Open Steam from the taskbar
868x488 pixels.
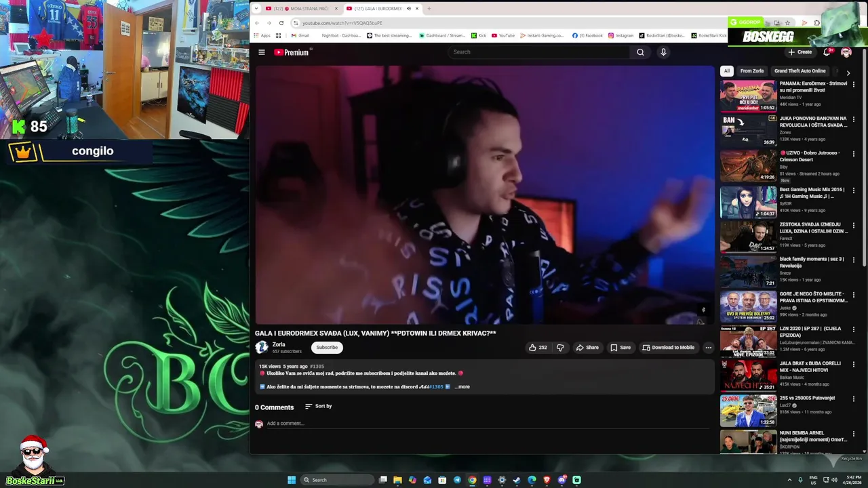pos(517,480)
